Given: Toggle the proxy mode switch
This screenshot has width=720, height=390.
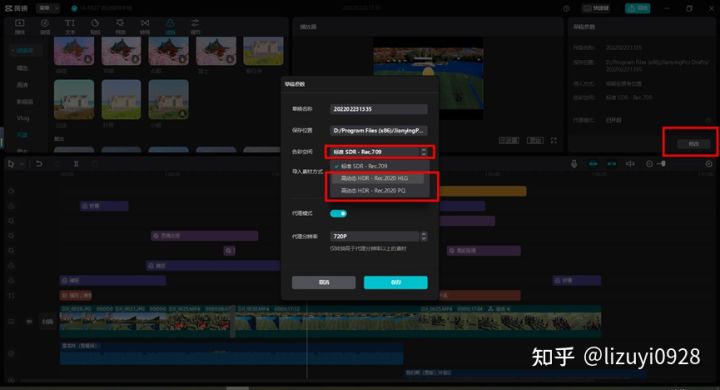Looking at the screenshot, I should (x=338, y=214).
